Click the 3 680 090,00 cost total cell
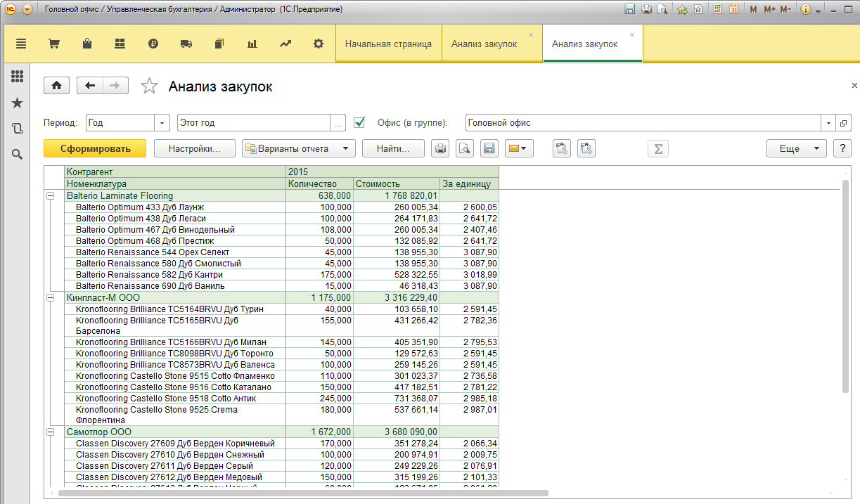 (397, 432)
